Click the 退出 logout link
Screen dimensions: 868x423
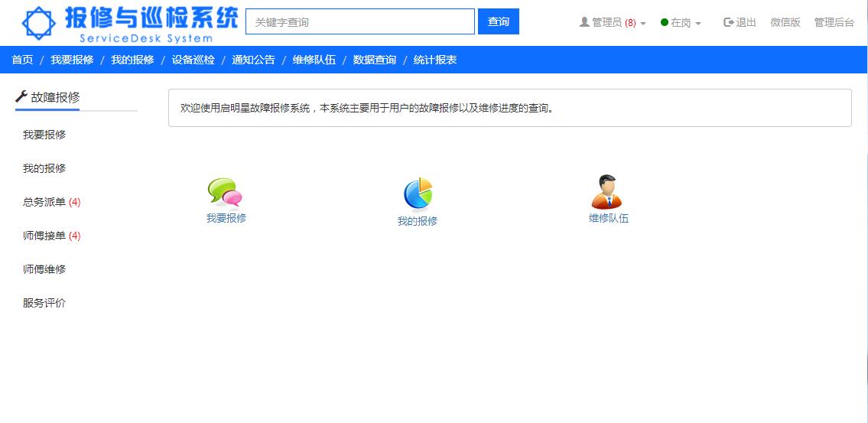pos(740,23)
